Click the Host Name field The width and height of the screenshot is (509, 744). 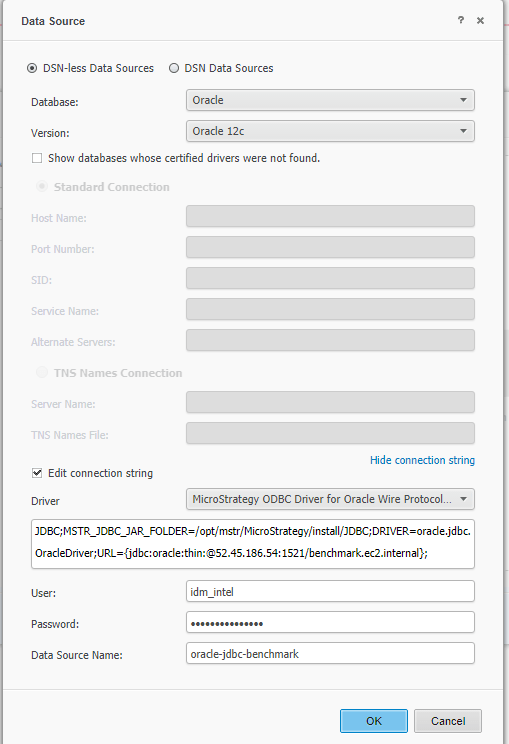(x=330, y=216)
